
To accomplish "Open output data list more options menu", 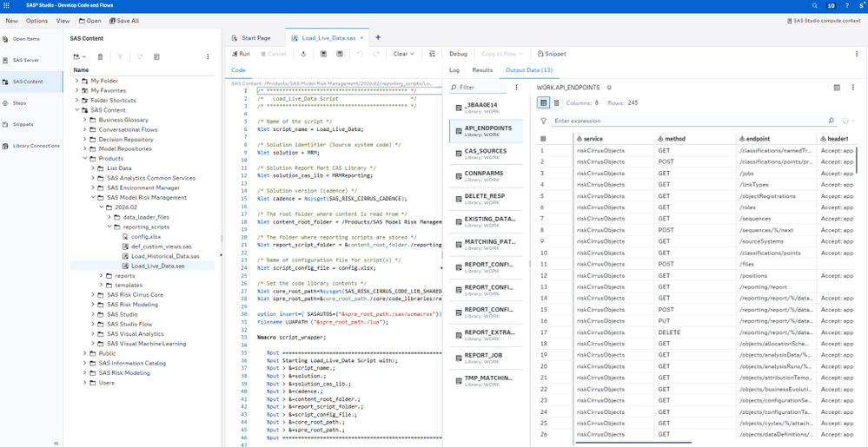I will pyautogui.click(x=516, y=88).
